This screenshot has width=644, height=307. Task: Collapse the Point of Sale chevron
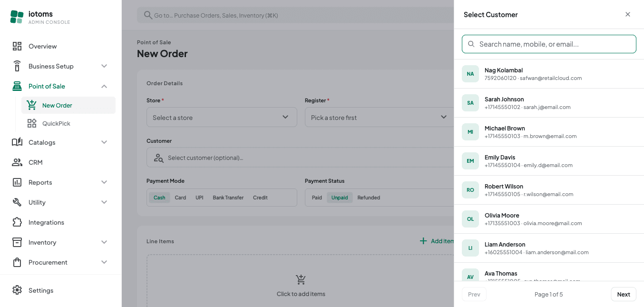pyautogui.click(x=104, y=86)
